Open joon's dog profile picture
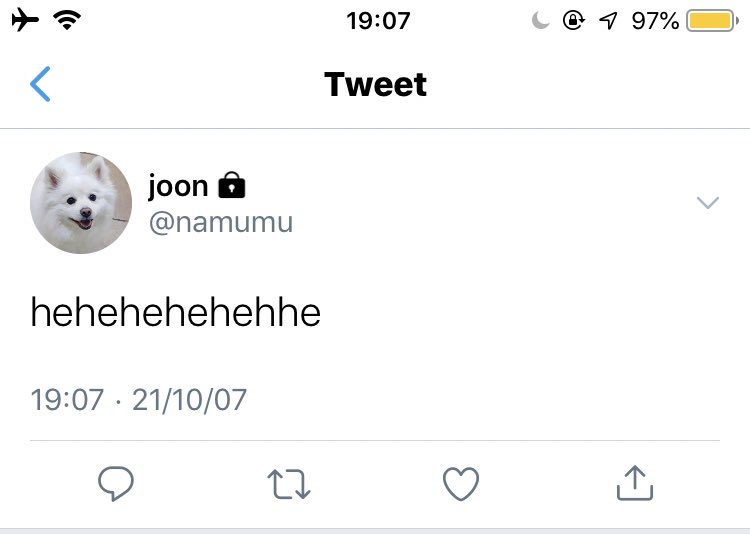This screenshot has width=750, height=534. point(81,203)
